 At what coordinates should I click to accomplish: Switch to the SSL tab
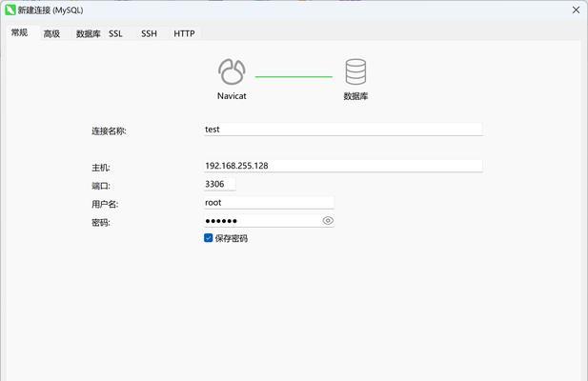[115, 33]
